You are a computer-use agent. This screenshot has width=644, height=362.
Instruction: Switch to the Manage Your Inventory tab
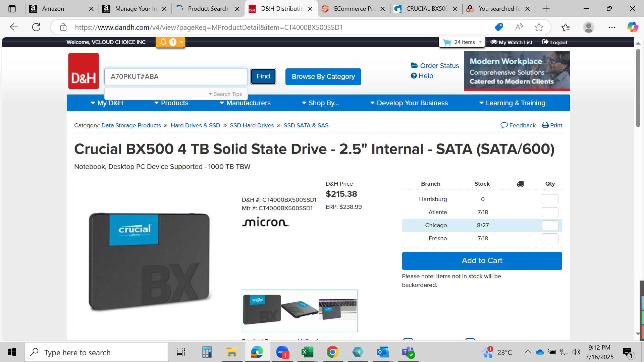(136, 9)
